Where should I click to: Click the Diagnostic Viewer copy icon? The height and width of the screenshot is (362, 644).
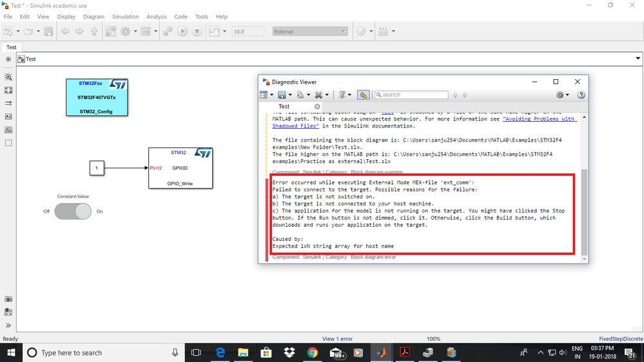(300, 95)
